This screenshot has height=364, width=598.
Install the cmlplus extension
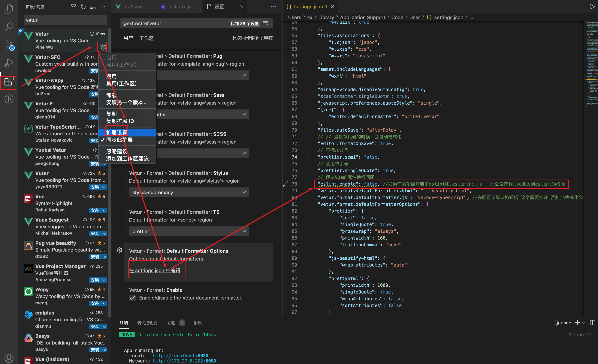click(95, 326)
